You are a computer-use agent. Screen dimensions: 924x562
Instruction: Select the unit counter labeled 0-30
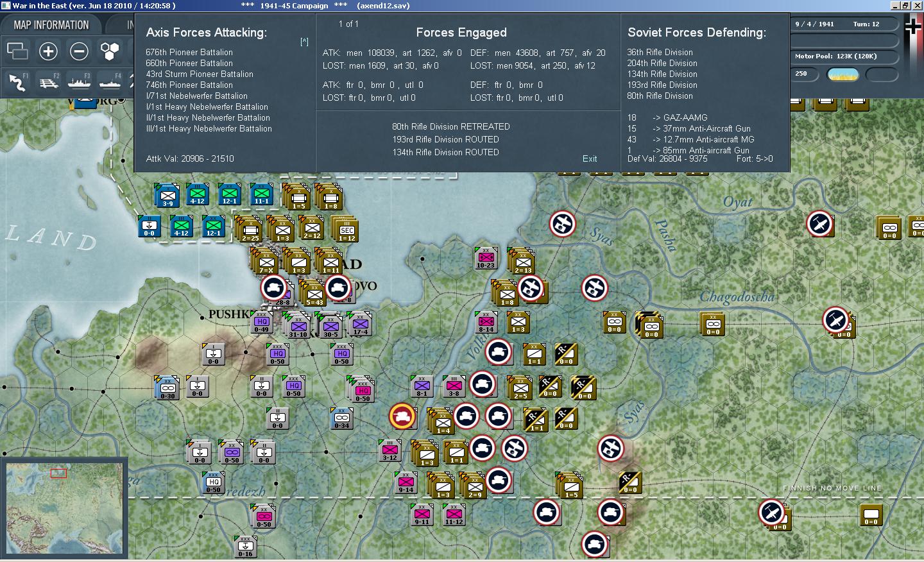click(x=167, y=388)
